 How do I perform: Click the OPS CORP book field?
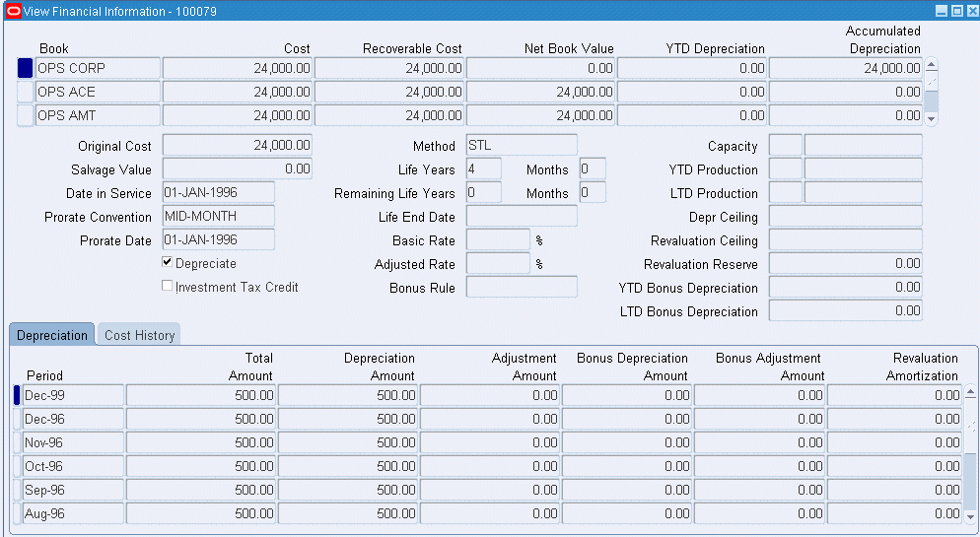click(99, 68)
